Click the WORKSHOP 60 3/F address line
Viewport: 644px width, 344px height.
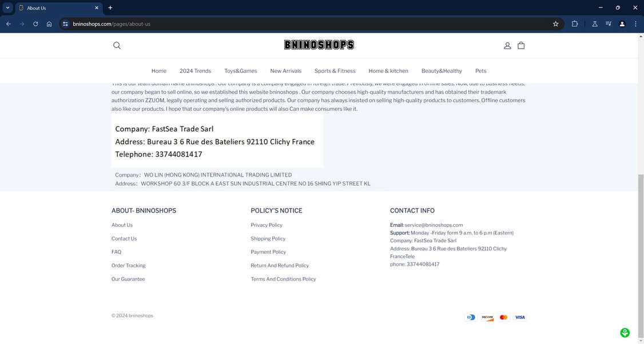[x=243, y=183]
